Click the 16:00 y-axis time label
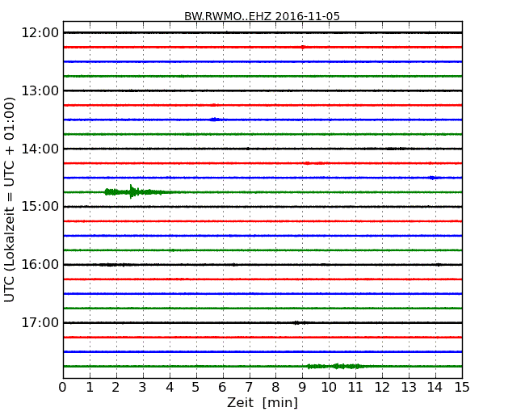The height and width of the screenshot is (420, 525). tap(40, 265)
